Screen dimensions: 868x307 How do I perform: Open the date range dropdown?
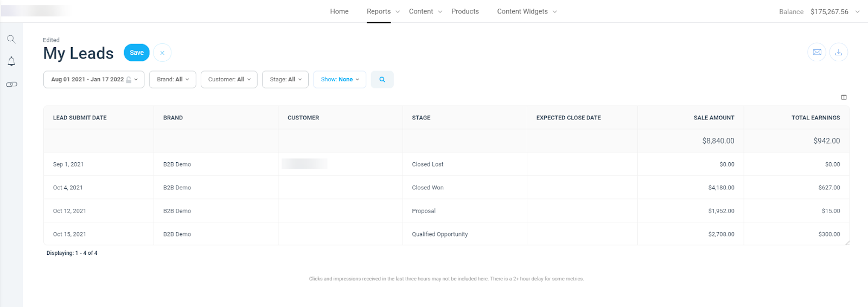click(94, 79)
